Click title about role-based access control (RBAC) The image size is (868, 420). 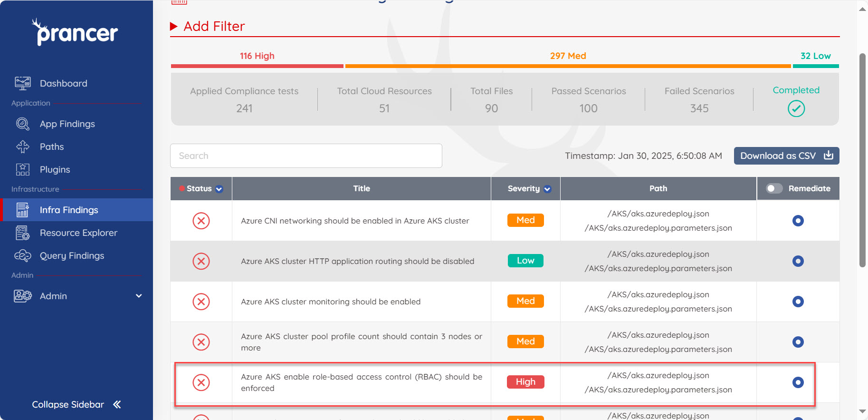pos(362,382)
